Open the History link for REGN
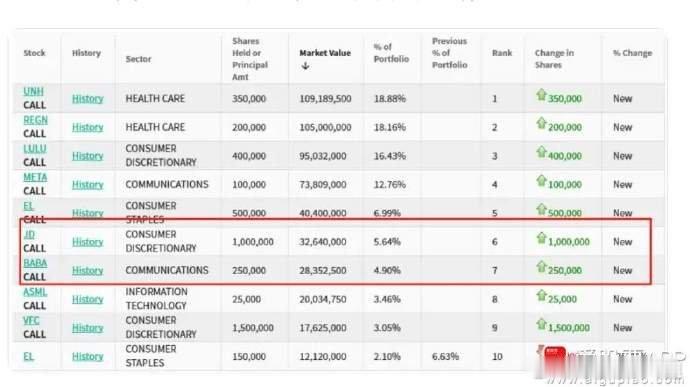Screen dimensions: 690x387 88,127
